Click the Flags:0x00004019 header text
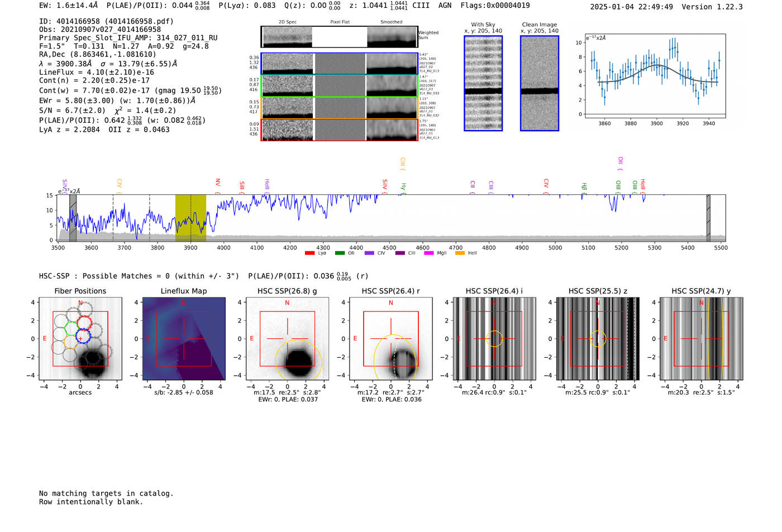Screen dimensions: 782x532 [x=495, y=6]
